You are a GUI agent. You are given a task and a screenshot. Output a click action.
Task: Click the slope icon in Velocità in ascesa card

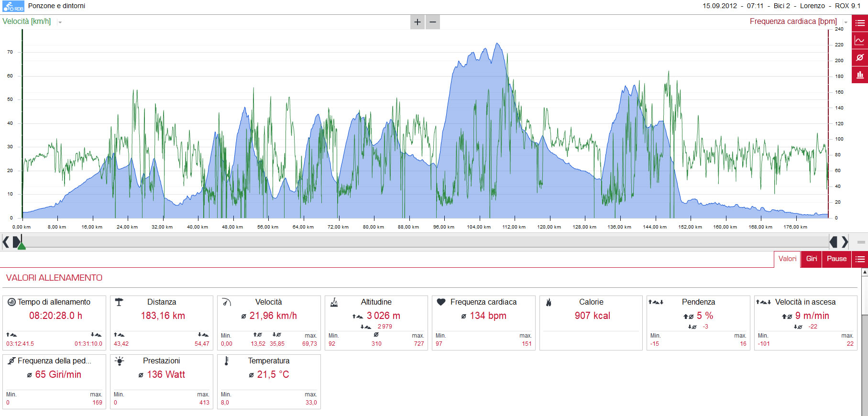click(763, 302)
